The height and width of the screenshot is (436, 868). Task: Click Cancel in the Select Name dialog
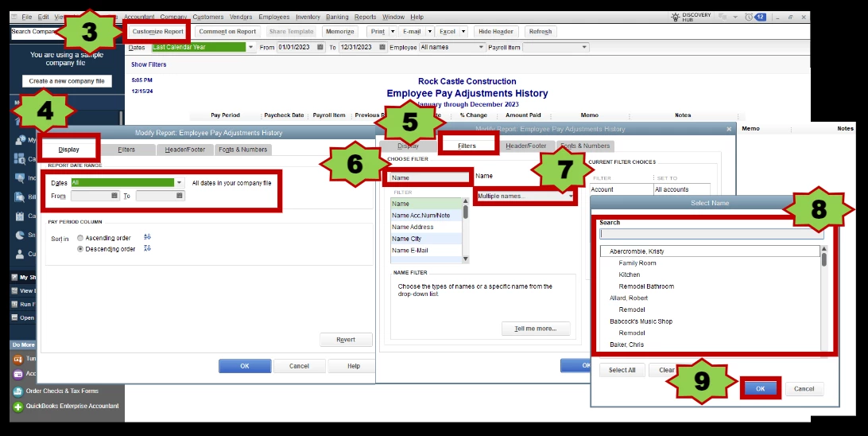tap(804, 389)
